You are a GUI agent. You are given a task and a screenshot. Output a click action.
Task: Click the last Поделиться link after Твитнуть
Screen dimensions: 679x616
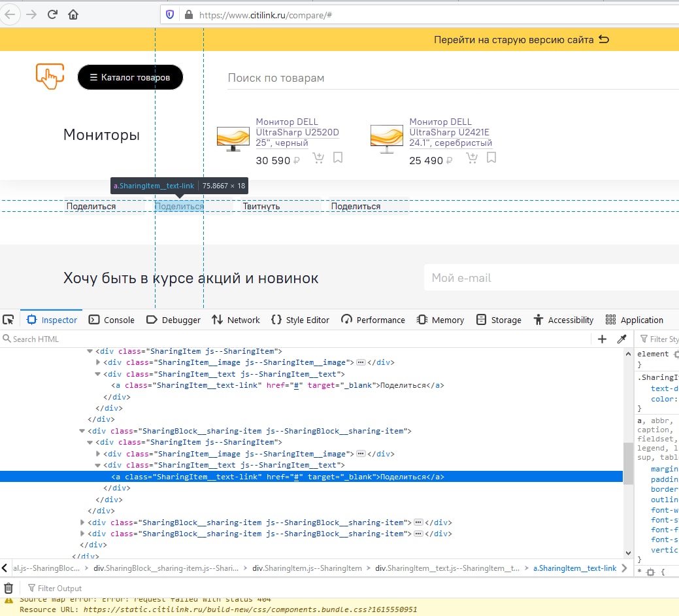tap(356, 206)
